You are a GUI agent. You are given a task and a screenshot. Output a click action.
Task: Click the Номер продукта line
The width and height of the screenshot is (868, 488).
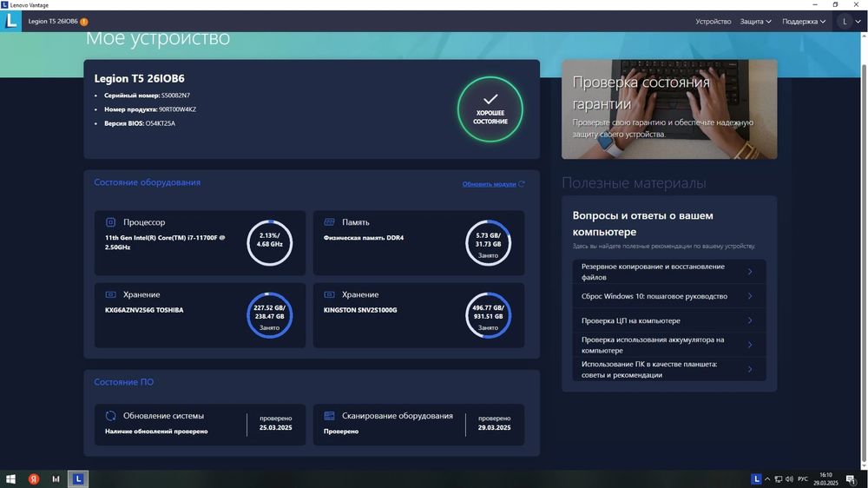(150, 109)
